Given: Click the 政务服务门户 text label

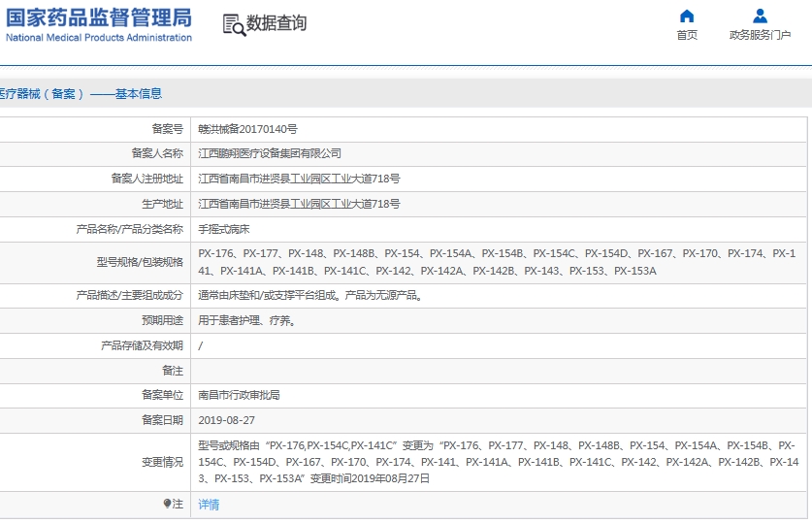Looking at the screenshot, I should point(760,35).
